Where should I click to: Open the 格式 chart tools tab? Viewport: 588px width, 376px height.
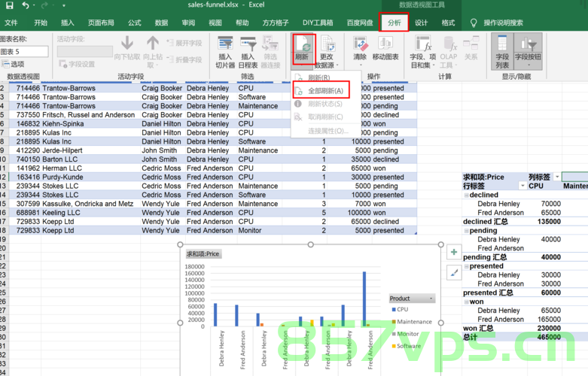pyautogui.click(x=448, y=23)
